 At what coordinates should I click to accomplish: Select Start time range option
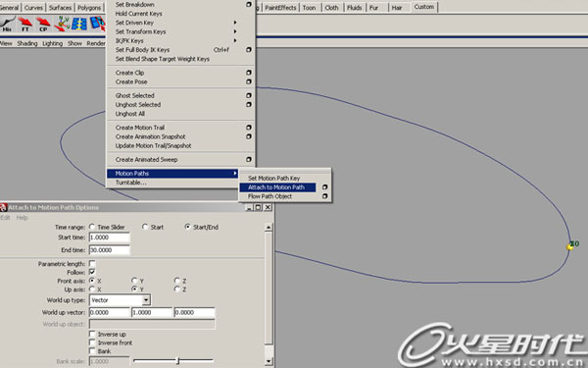pos(145,227)
